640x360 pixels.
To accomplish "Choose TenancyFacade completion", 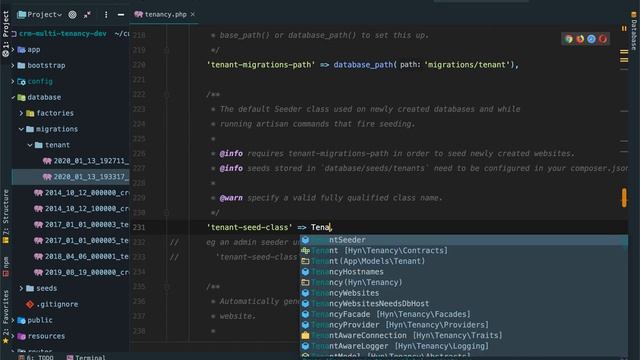I will 464,314.
